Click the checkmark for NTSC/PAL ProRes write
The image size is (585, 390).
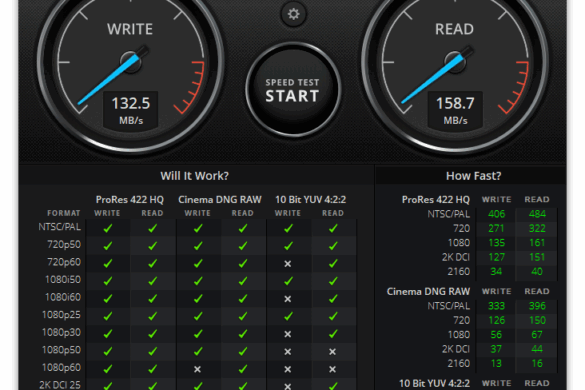coord(108,228)
